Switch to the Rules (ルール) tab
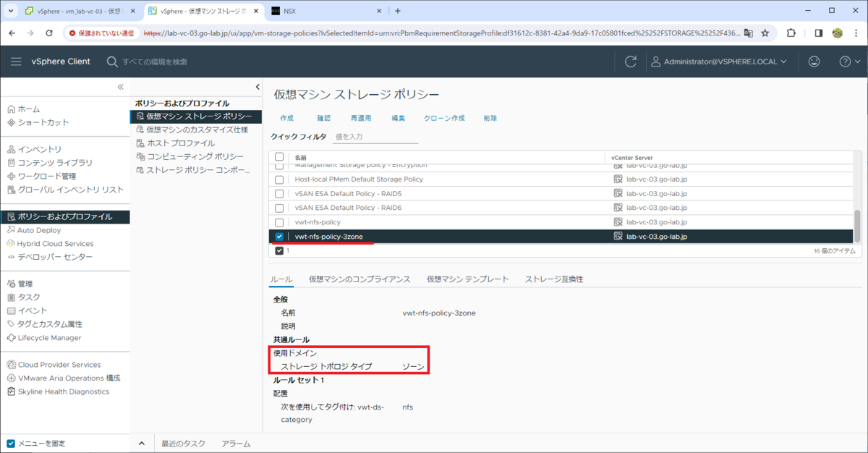The image size is (868, 453). [281, 279]
